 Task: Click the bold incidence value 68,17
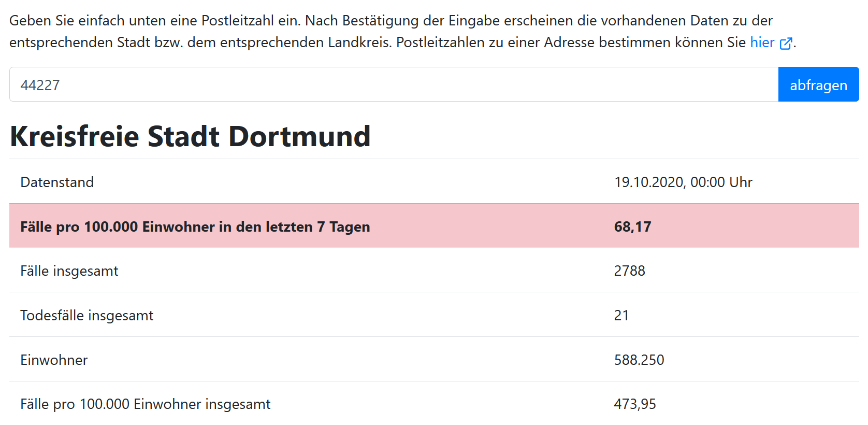point(632,227)
